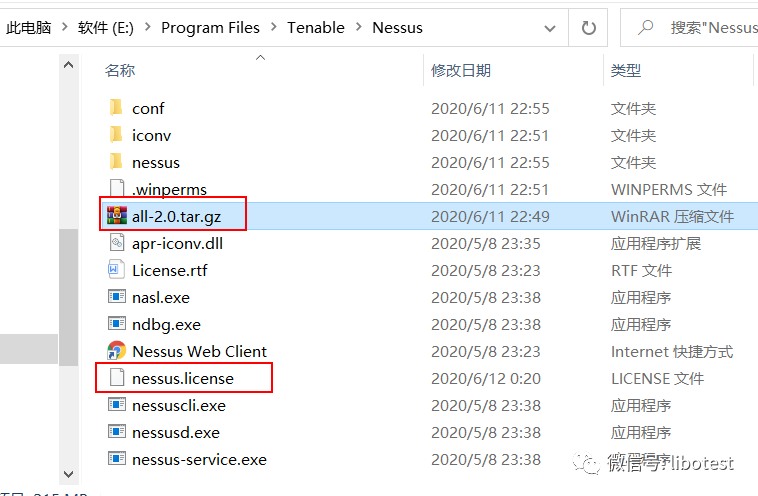758x496 pixels.
Task: Expand the chevron after Program Files breadcrumb
Action: point(274,28)
